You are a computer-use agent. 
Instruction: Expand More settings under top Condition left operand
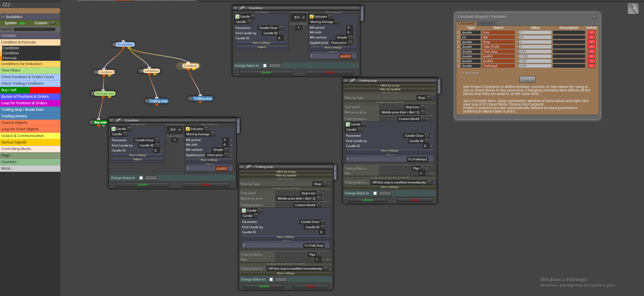click(x=261, y=43)
